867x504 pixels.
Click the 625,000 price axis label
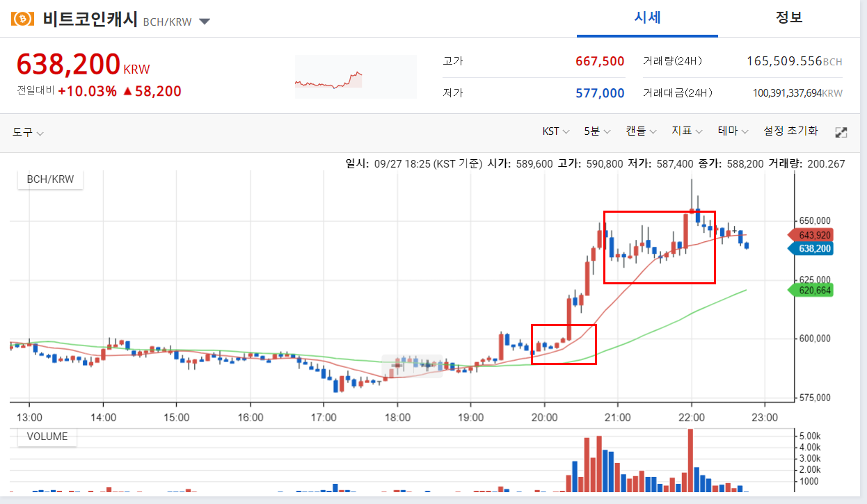[x=815, y=279]
